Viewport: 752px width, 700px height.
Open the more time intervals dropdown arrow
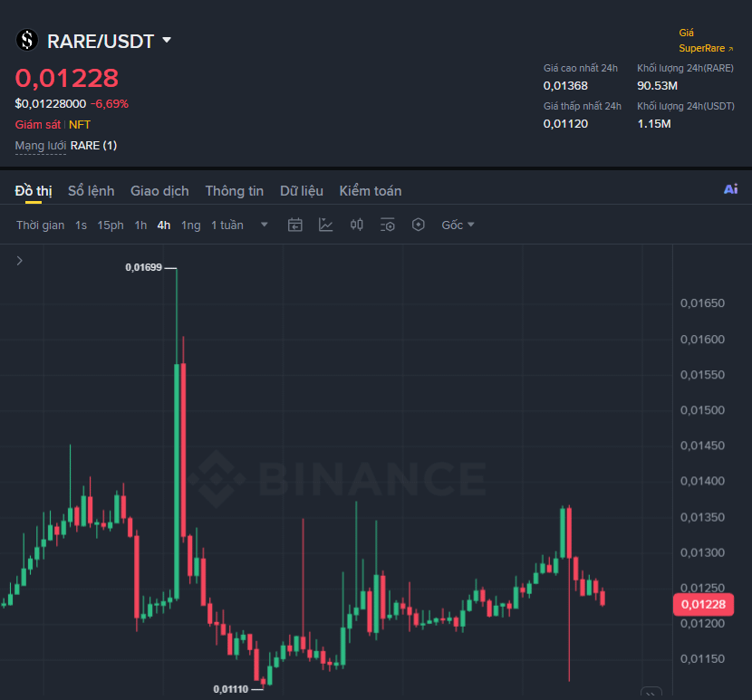[265, 225]
